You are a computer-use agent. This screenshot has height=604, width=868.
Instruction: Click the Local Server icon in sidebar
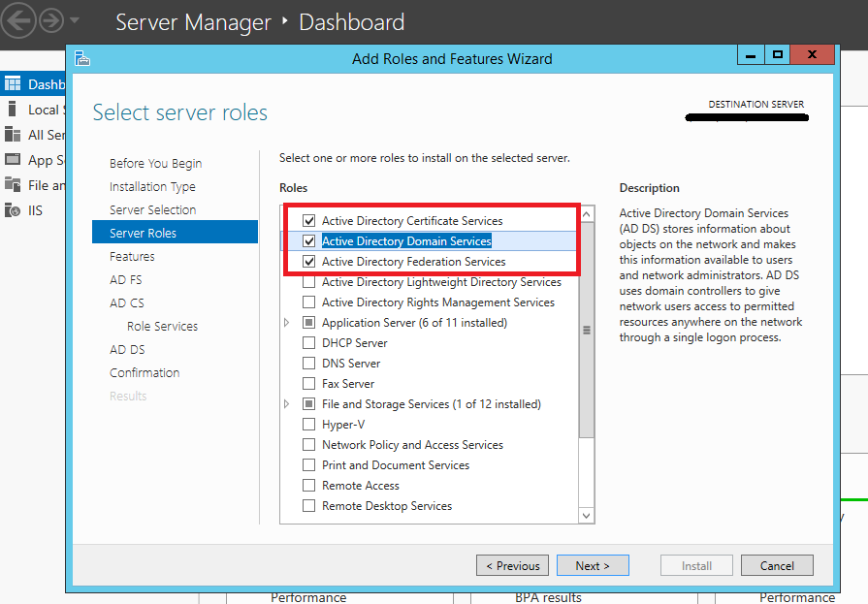pyautogui.click(x=12, y=110)
